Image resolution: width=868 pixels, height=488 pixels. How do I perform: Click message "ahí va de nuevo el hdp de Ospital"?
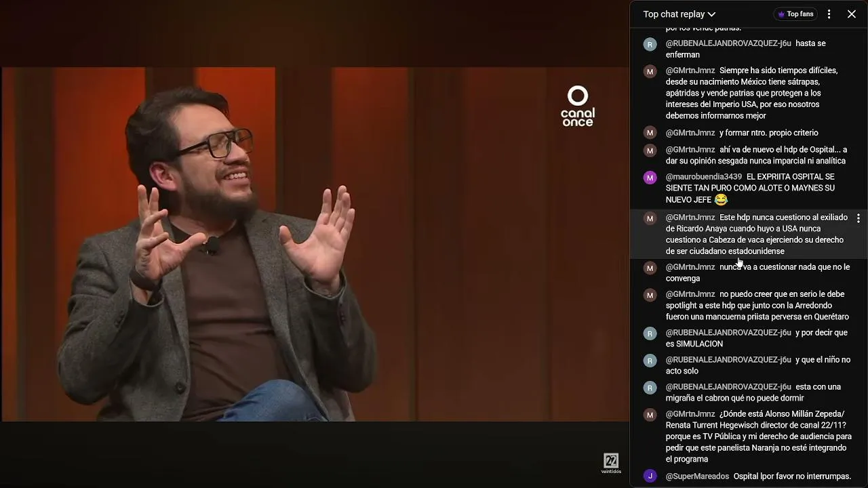click(757, 155)
